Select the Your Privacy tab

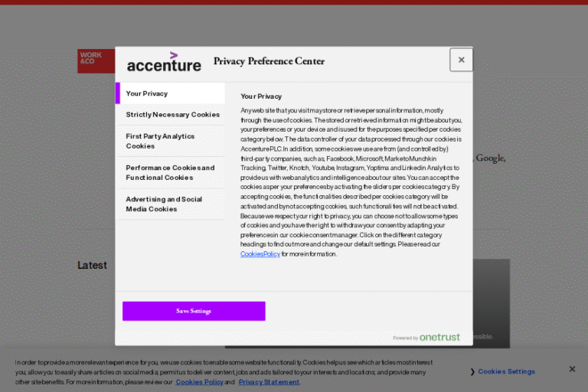tap(171, 93)
